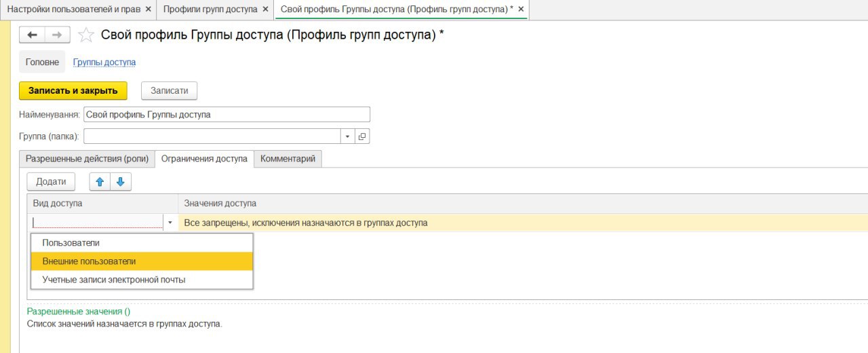Click the Вид доступа column header
The height and width of the screenshot is (353, 868).
pyautogui.click(x=102, y=204)
